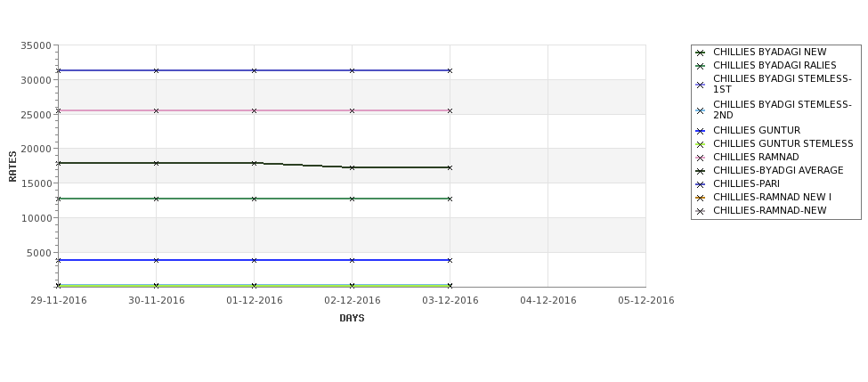
Task: Click the DAYS axis title
Action: 352,318
